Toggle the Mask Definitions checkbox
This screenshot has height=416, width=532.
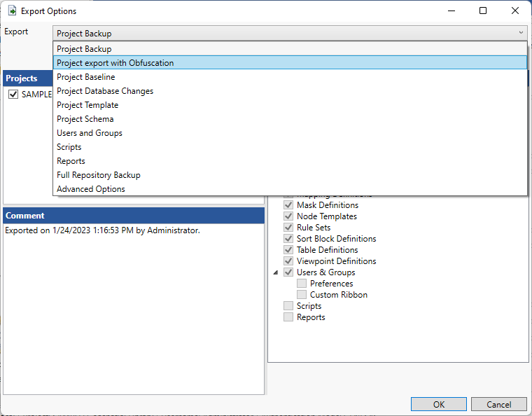coord(288,205)
